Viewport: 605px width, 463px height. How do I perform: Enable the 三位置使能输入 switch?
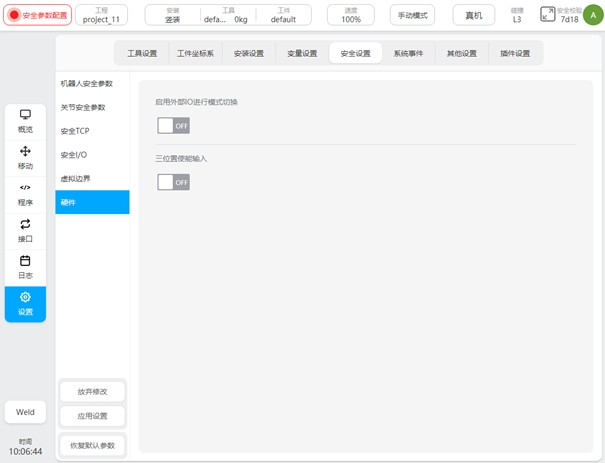coord(173,182)
